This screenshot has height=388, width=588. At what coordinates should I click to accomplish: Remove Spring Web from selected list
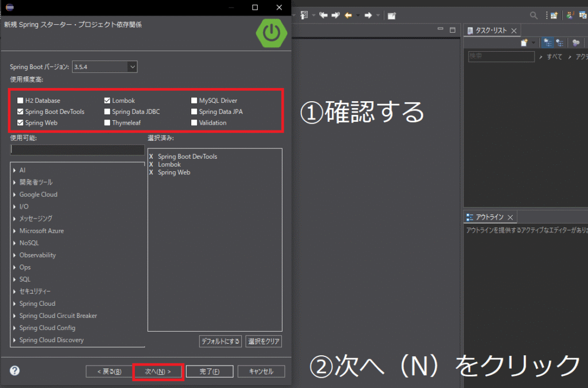point(151,172)
